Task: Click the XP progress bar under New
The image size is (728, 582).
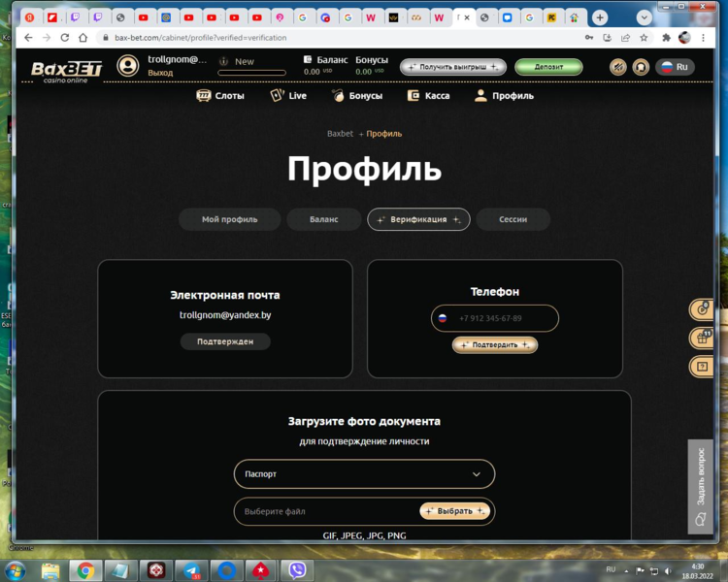Action: 251,73
